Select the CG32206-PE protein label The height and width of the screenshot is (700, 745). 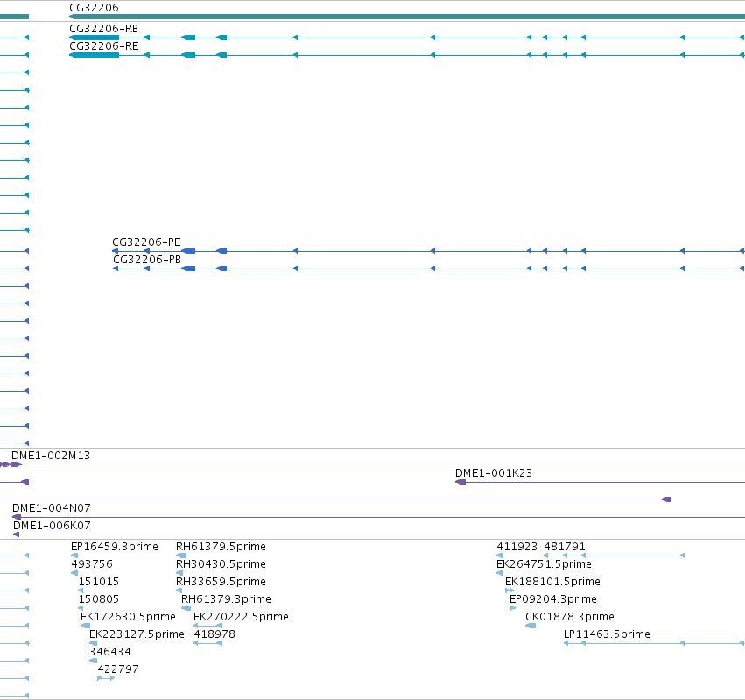pos(146,242)
